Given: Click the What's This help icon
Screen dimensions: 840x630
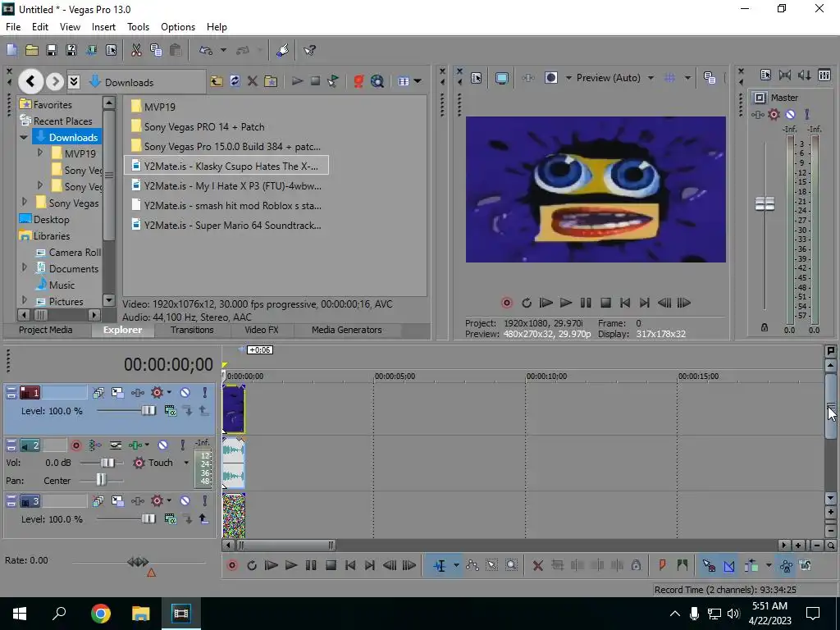Looking at the screenshot, I should tap(309, 50).
